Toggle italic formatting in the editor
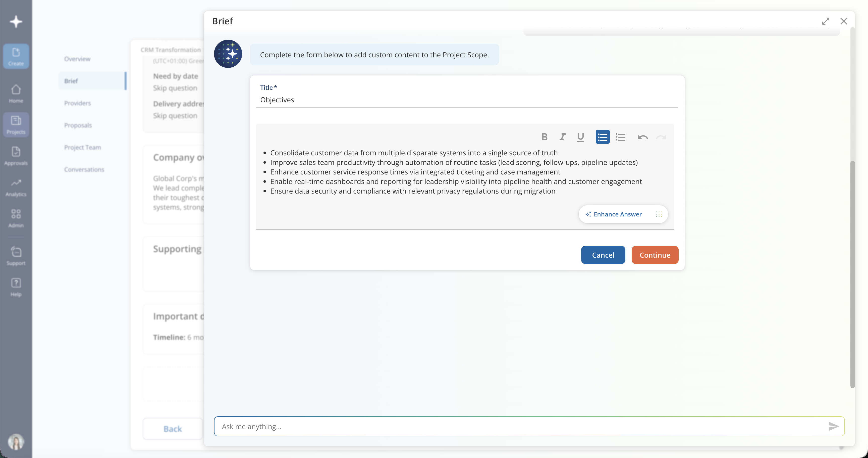 pos(562,137)
